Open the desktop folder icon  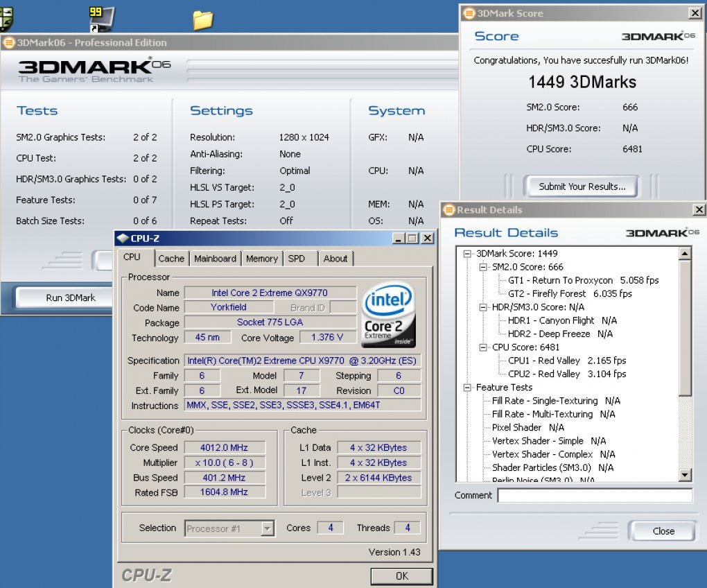coord(202,20)
